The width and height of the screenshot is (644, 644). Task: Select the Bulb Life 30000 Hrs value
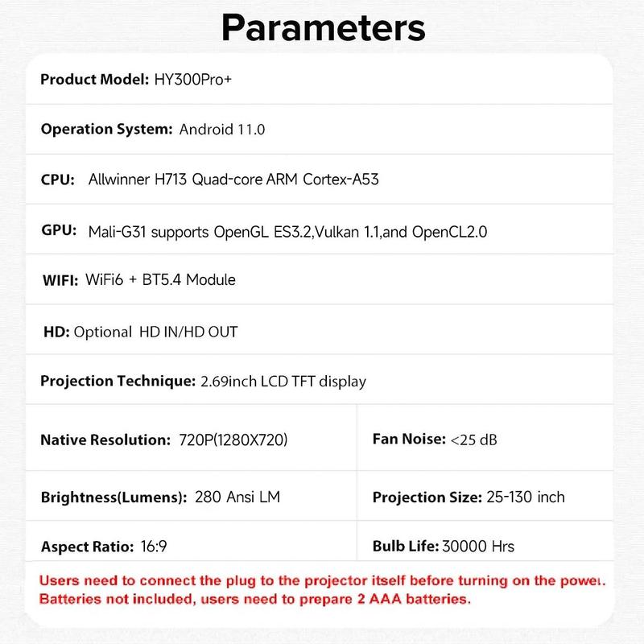(x=477, y=547)
